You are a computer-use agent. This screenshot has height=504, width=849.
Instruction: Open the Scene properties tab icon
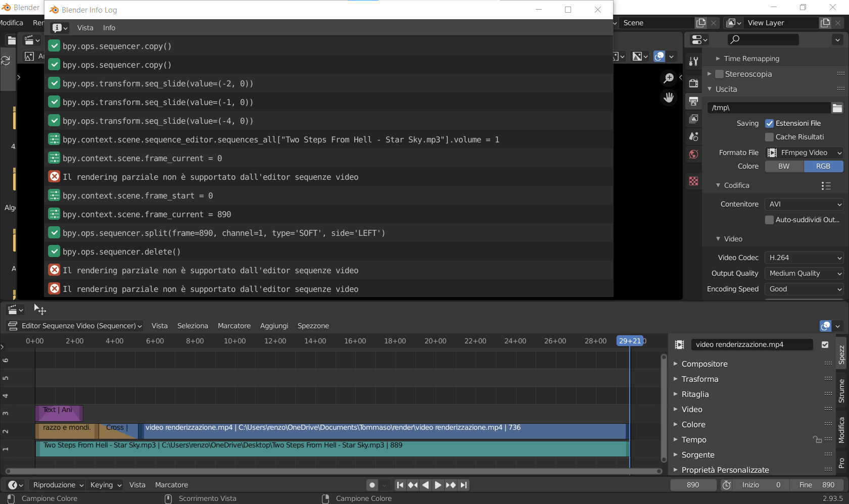(693, 137)
